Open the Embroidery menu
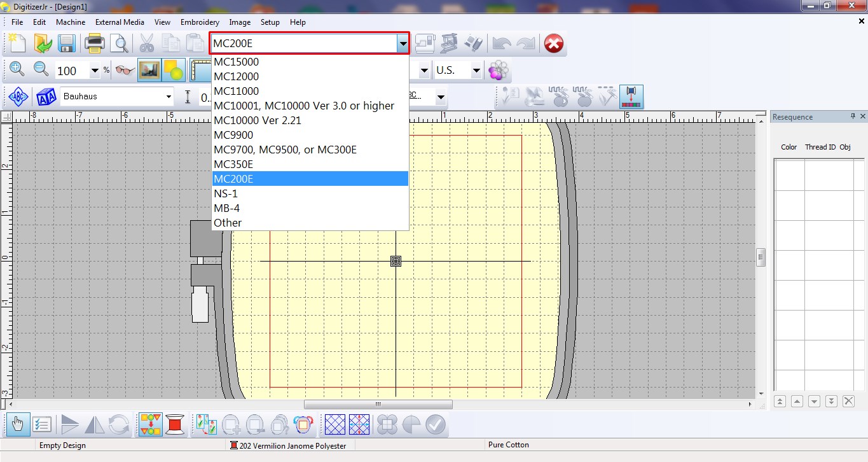The width and height of the screenshot is (868, 462). [200, 22]
